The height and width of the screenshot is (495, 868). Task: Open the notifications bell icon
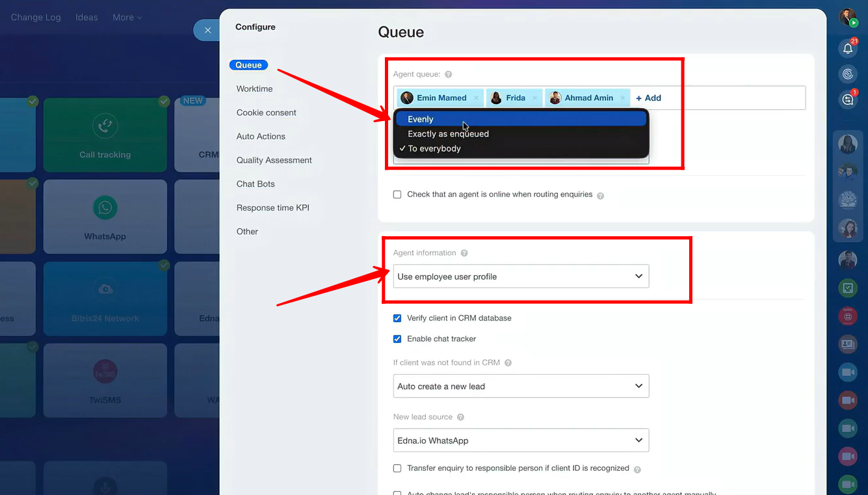(847, 48)
